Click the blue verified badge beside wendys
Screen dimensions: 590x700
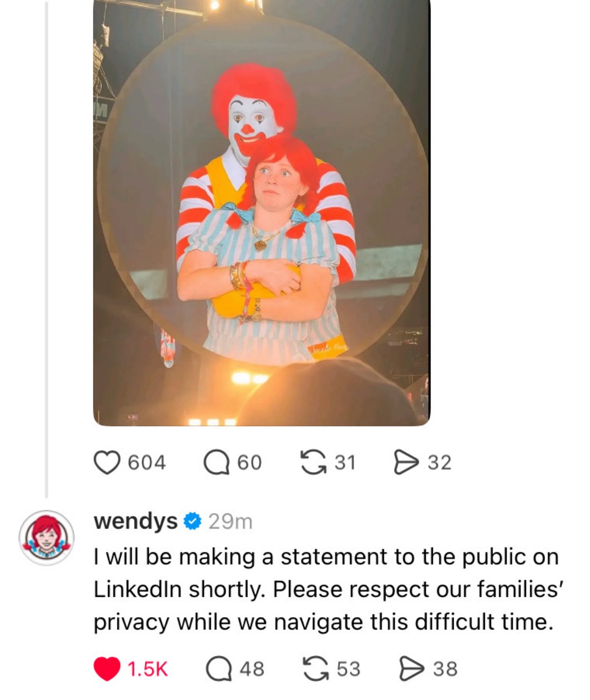193,521
